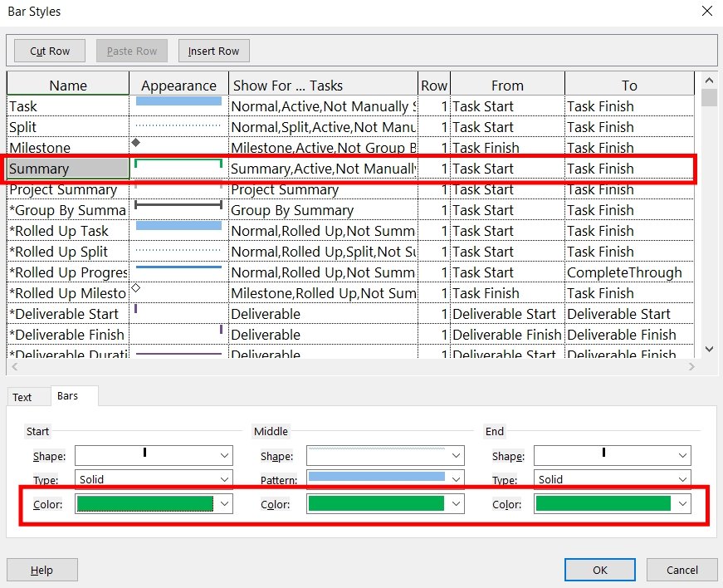
Task: Click the horizontal scroll right arrow
Action: [691, 366]
